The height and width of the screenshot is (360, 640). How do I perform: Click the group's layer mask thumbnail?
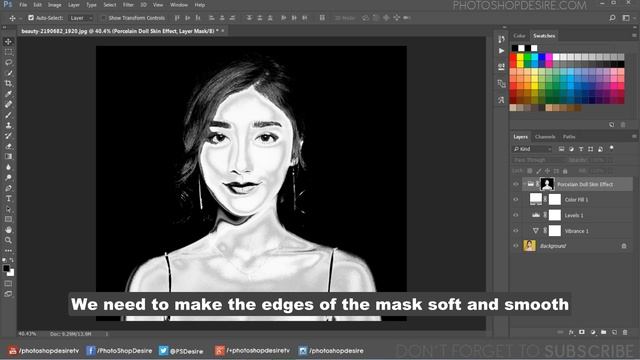point(547,184)
